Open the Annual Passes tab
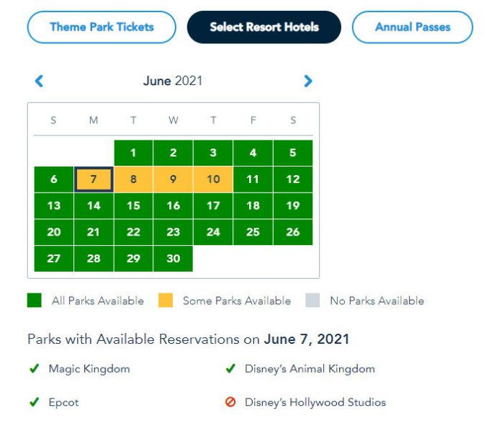This screenshot has width=504, height=426. pyautogui.click(x=413, y=27)
